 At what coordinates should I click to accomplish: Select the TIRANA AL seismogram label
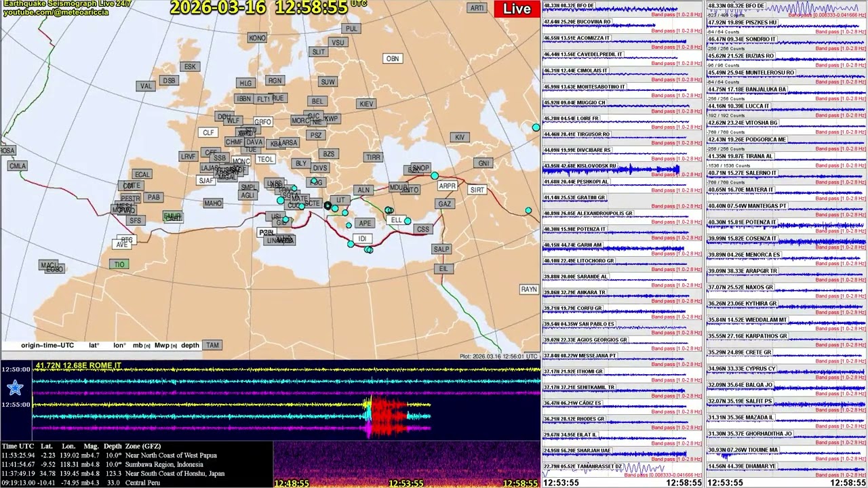click(740, 156)
